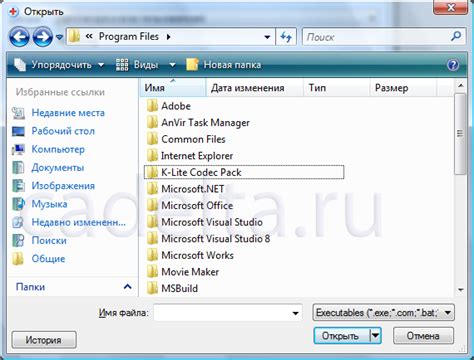Open the Имя файла dropdown arrow
This screenshot has width=474, height=360.
[x=295, y=313]
